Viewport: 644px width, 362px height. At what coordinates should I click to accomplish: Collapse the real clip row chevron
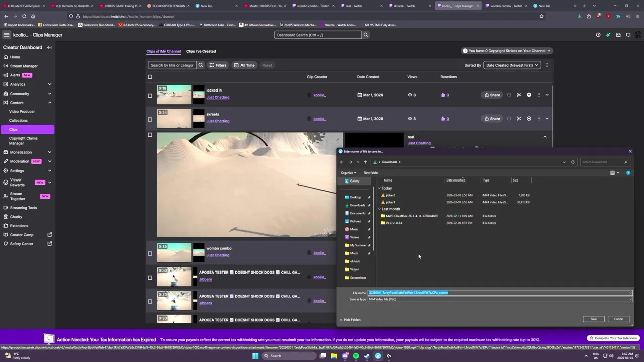pyautogui.click(x=545, y=137)
